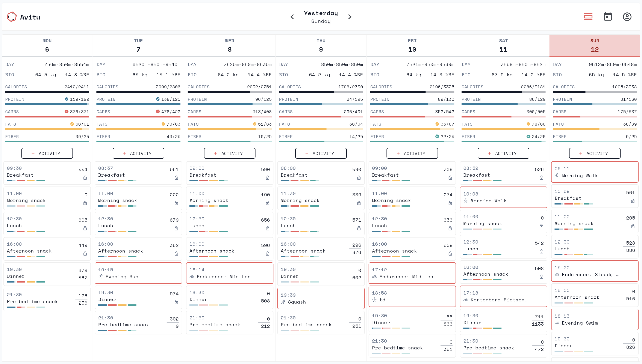Select the MON 6 day header
Viewport: 642px width, 364px height.
tap(47, 45)
